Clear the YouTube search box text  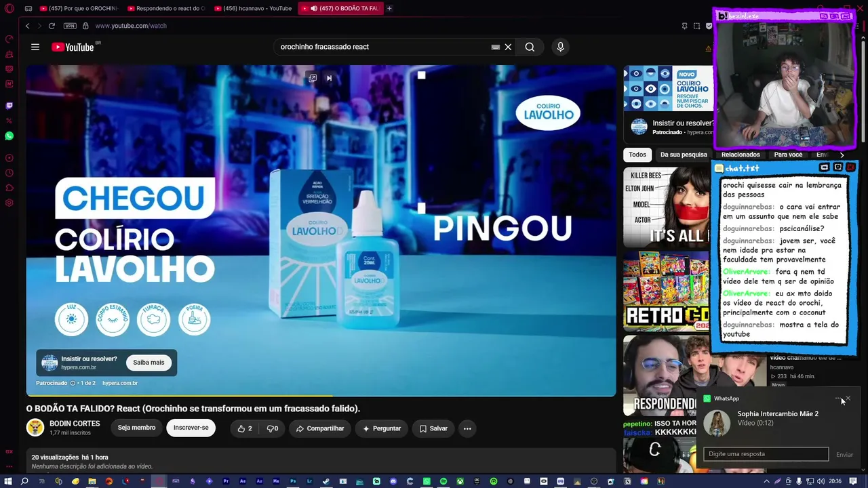pyautogui.click(x=508, y=47)
